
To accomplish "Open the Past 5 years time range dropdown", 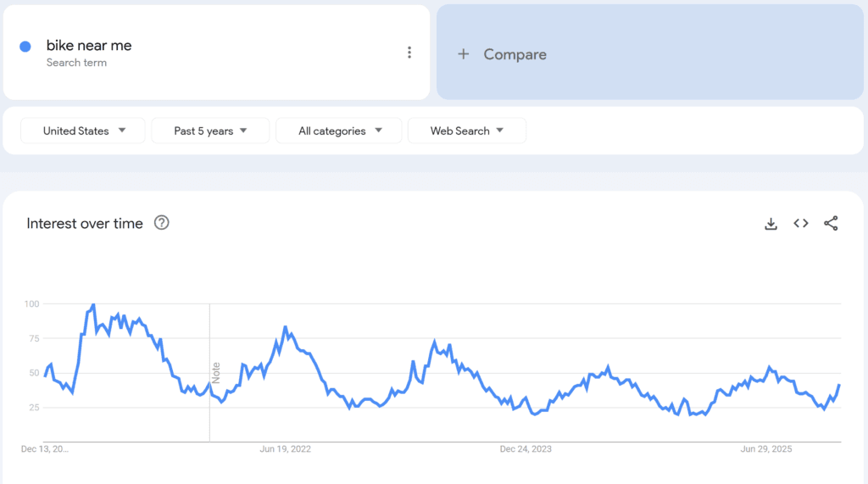I will [210, 131].
